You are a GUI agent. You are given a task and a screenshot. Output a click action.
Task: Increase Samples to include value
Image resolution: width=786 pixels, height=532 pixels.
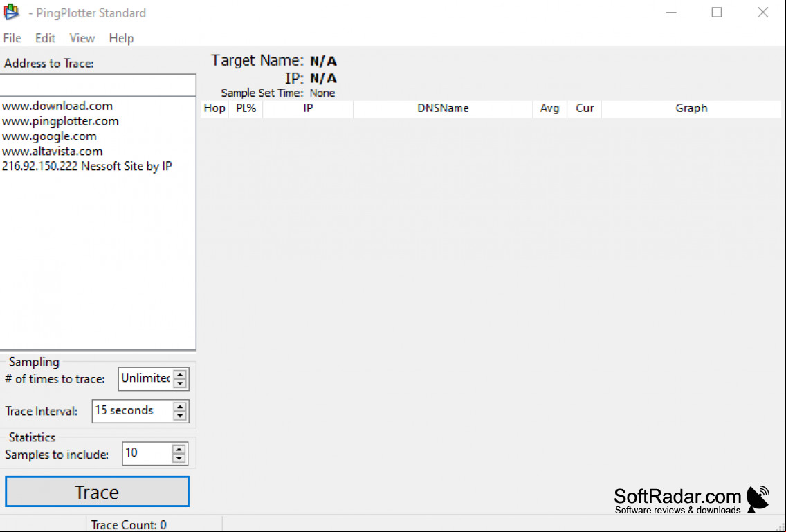(x=179, y=449)
